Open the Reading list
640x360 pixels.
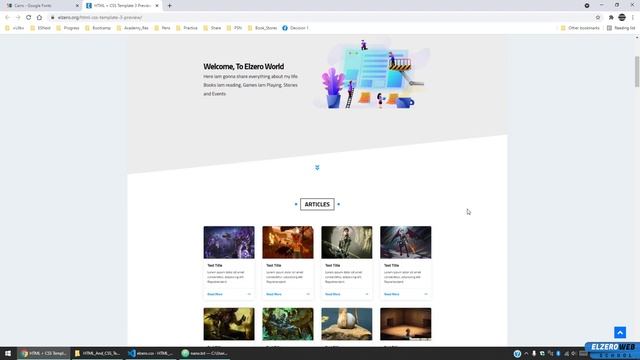pyautogui.click(x=621, y=28)
